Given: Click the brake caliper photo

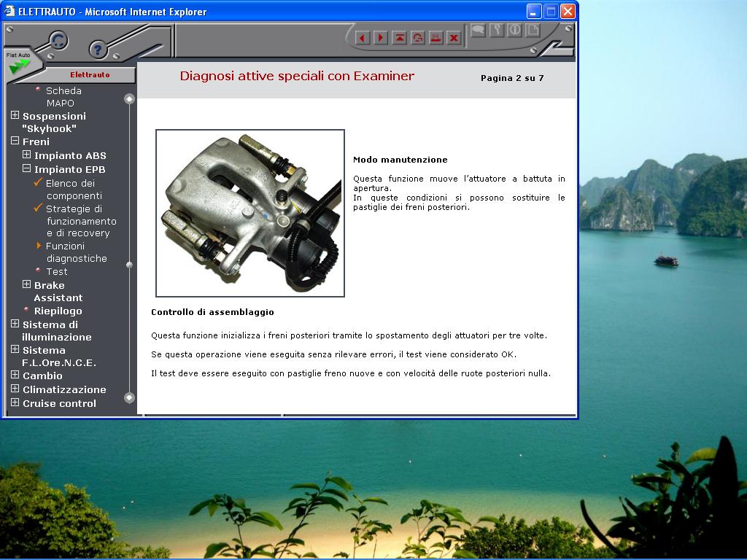Looking at the screenshot, I should tap(250, 213).
